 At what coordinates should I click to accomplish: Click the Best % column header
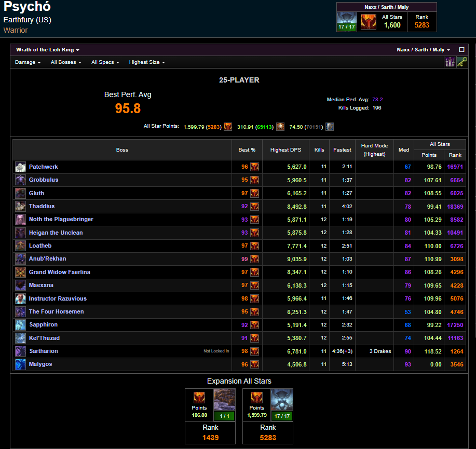[247, 150]
